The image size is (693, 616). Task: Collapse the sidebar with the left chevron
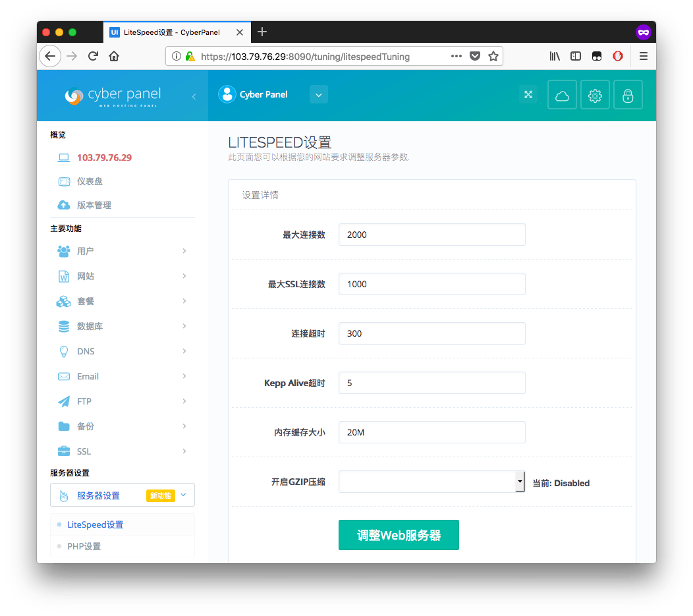click(x=194, y=96)
